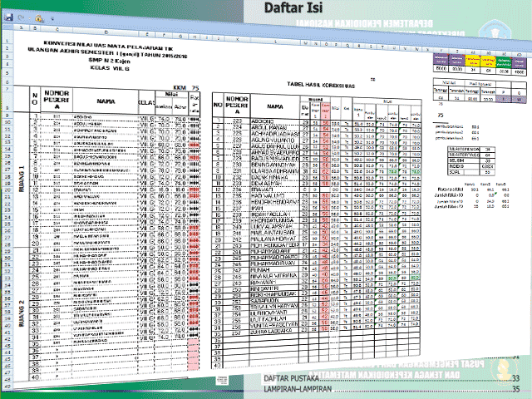Select column G header
The image size is (532, 399).
pos(180,37)
